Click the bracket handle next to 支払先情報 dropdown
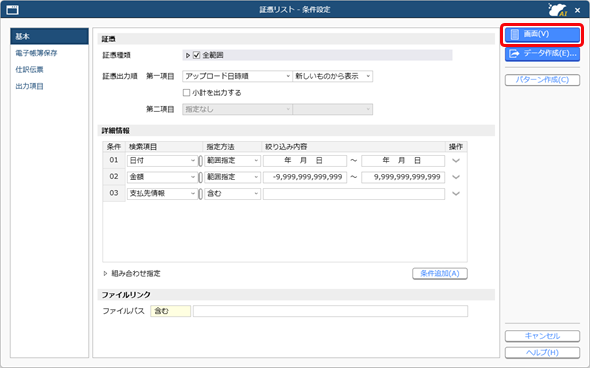The height and width of the screenshot is (368, 590). coord(201,194)
